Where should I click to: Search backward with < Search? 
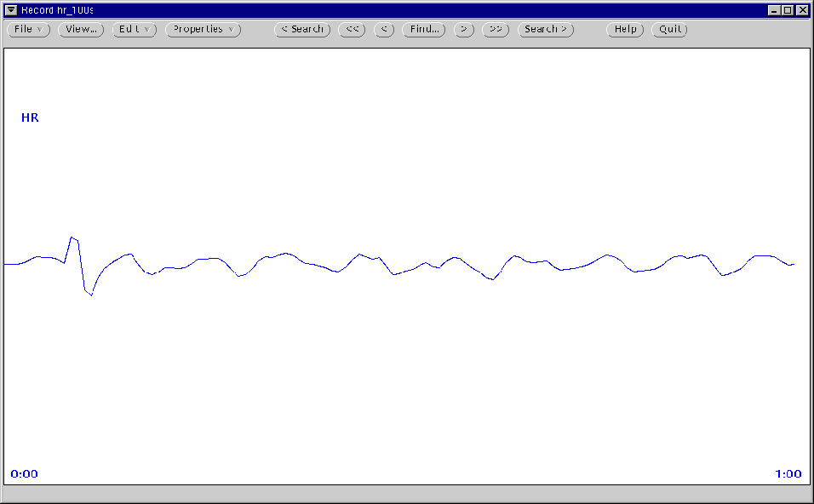pos(302,29)
